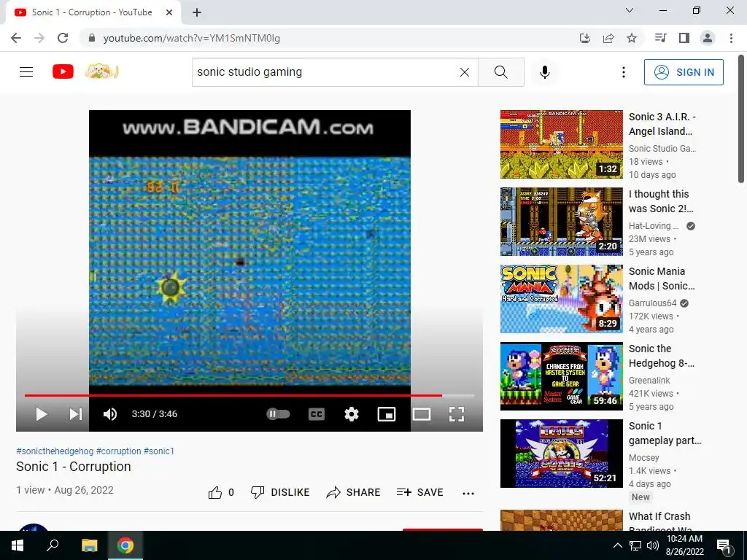This screenshot has height=560, width=747.
Task: Open 'I thought this was Sonic 2' thumbnail
Action: tap(561, 222)
